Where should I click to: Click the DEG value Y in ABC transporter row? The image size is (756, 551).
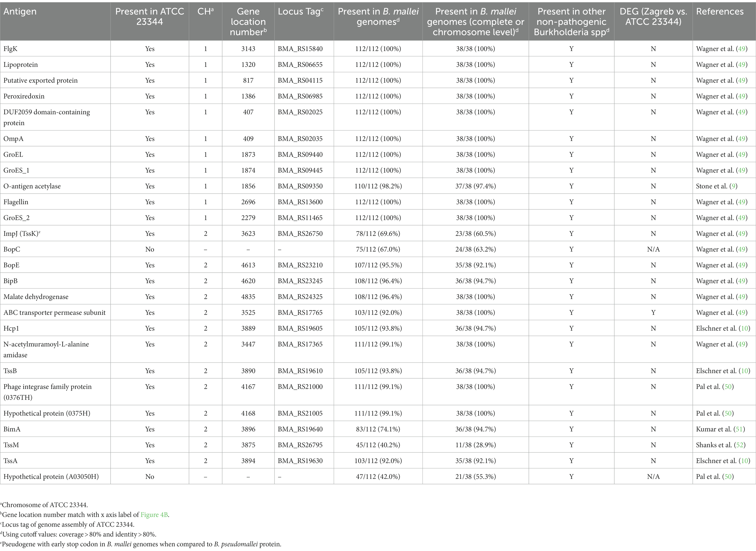tap(653, 313)
